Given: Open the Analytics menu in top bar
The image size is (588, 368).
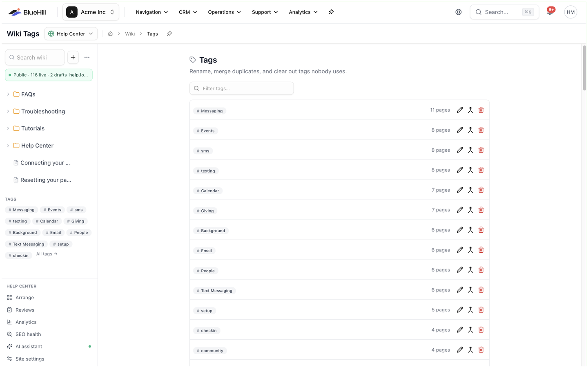Looking at the screenshot, I should [303, 12].
